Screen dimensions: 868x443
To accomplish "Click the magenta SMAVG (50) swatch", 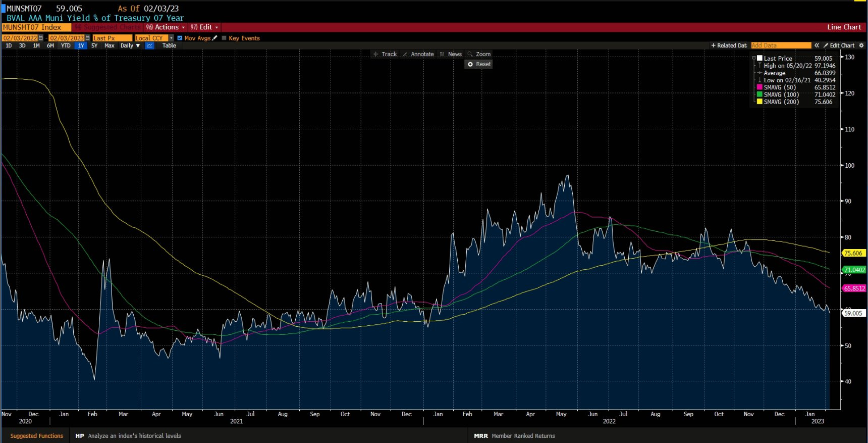I will [x=759, y=87].
